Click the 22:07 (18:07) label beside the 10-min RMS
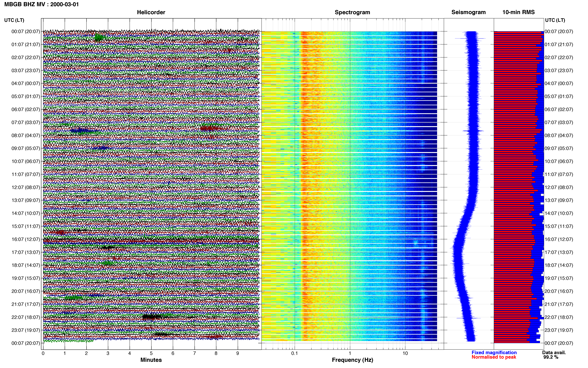The height and width of the screenshot is (368, 588). tap(559, 317)
